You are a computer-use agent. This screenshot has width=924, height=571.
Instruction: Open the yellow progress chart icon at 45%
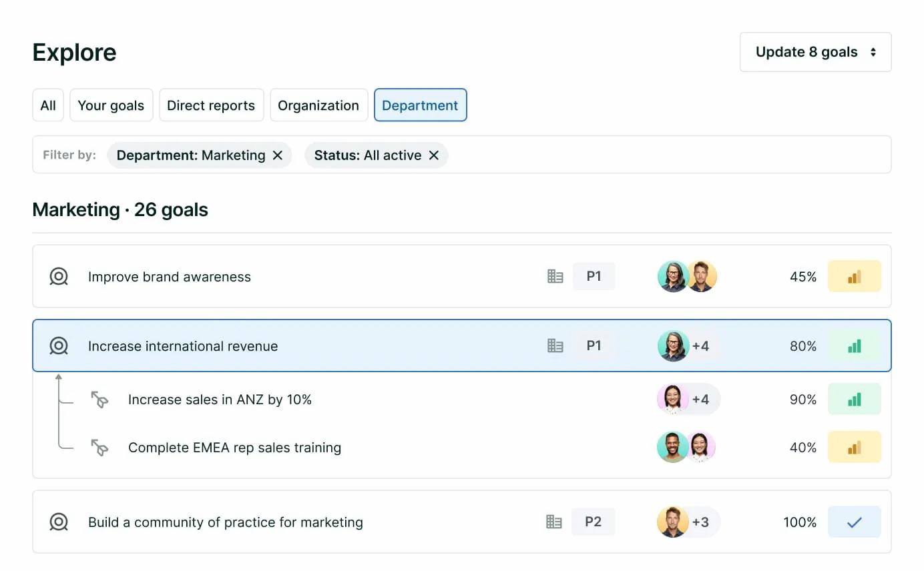click(855, 276)
